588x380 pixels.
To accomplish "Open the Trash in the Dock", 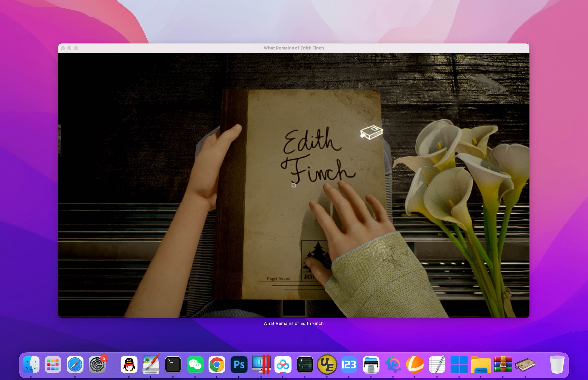I will click(x=557, y=364).
